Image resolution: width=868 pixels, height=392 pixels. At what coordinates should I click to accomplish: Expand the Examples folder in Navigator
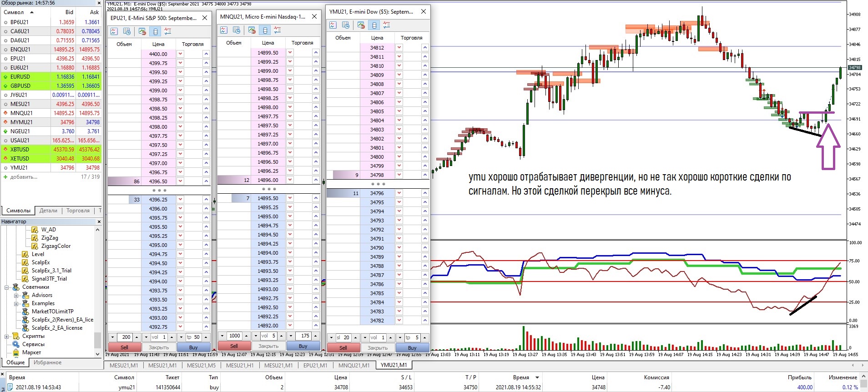[16, 303]
